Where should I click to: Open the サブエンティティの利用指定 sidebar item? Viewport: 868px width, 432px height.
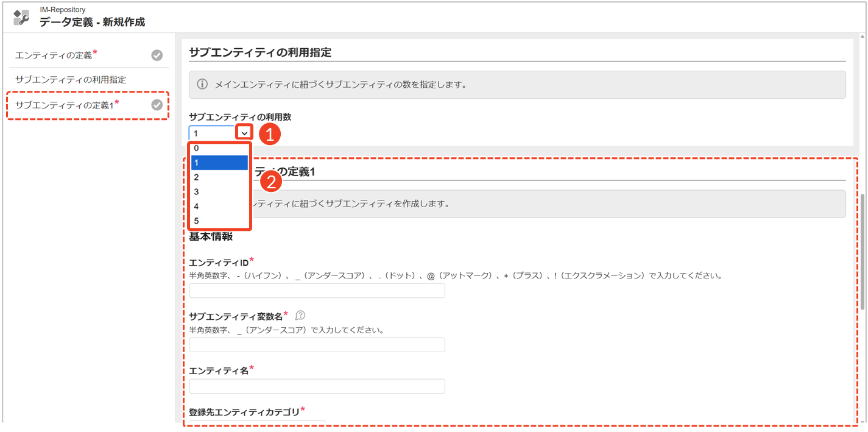71,80
